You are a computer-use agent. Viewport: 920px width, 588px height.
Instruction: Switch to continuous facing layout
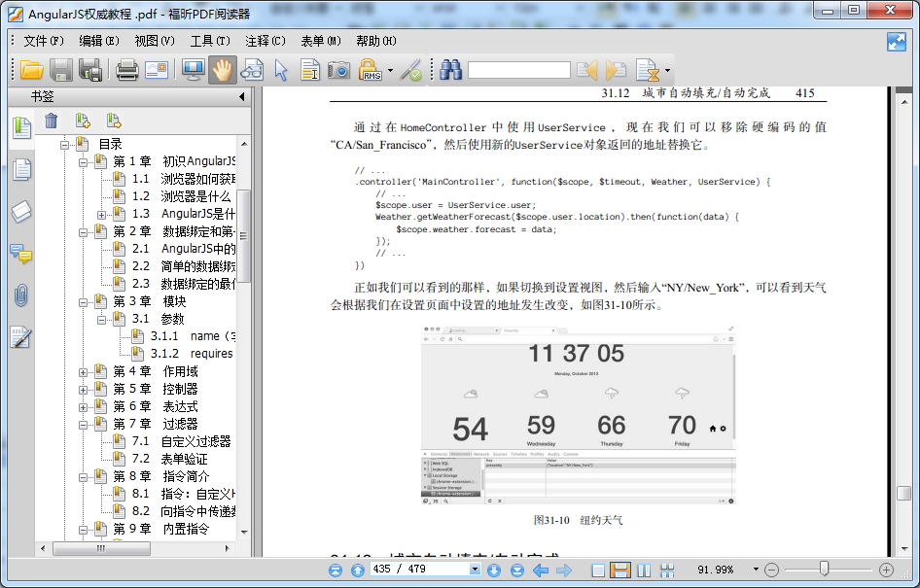pos(667,570)
